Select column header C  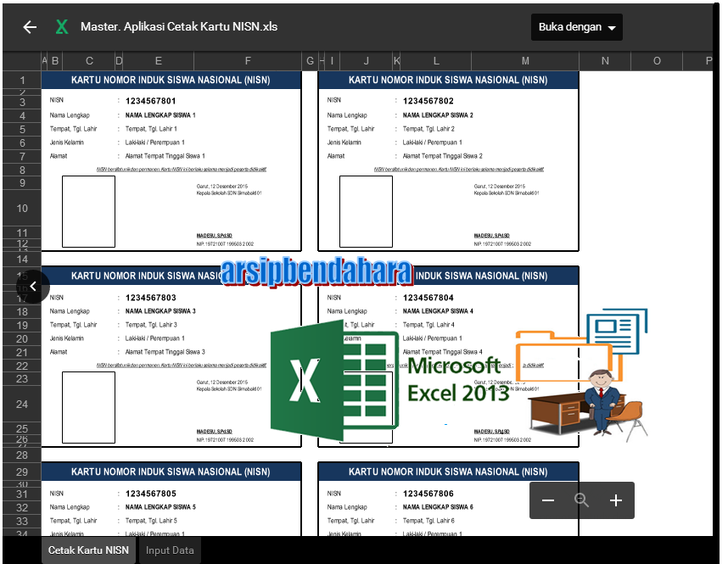click(x=89, y=61)
